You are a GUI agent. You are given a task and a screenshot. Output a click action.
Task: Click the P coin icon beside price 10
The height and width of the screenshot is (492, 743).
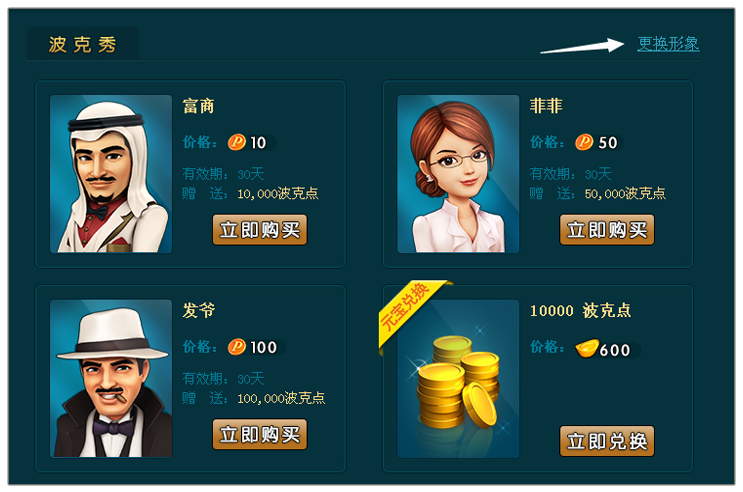tap(236, 142)
